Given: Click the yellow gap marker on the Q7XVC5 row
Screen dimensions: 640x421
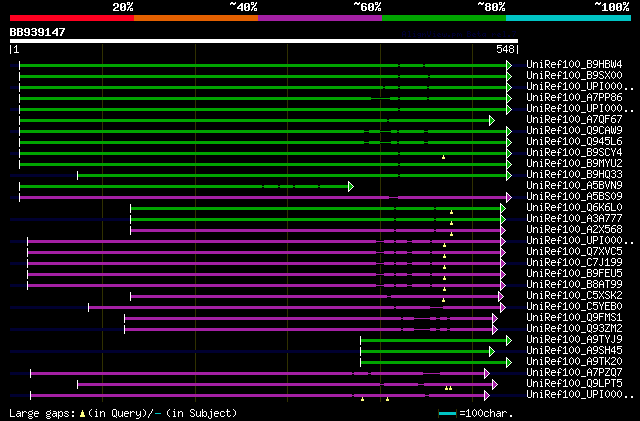Looking at the screenshot, I should pyautogui.click(x=444, y=256).
